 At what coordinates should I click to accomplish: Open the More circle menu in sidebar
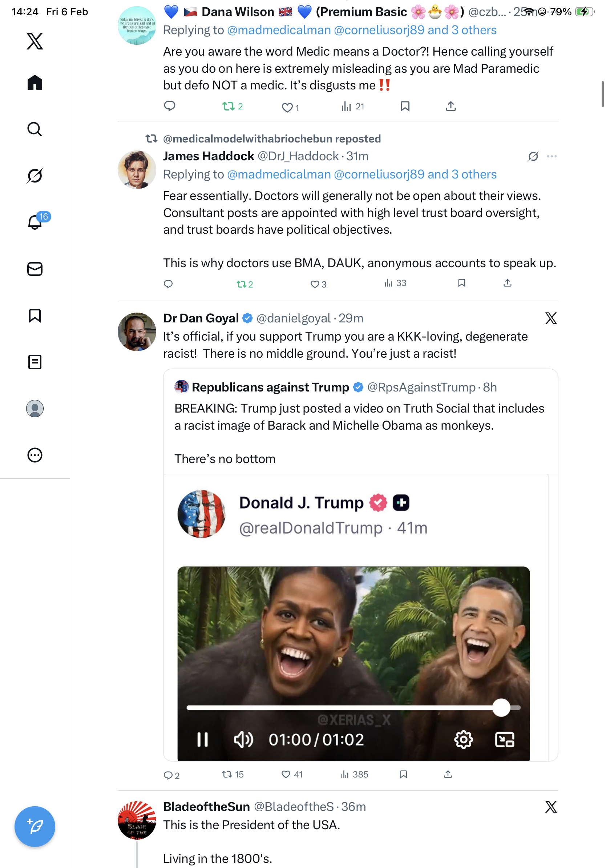tap(35, 455)
